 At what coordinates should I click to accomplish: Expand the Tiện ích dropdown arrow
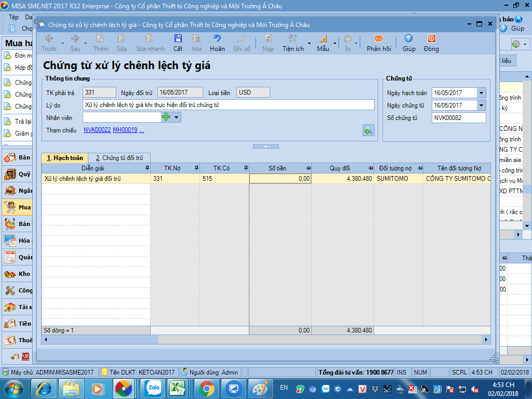(309, 44)
